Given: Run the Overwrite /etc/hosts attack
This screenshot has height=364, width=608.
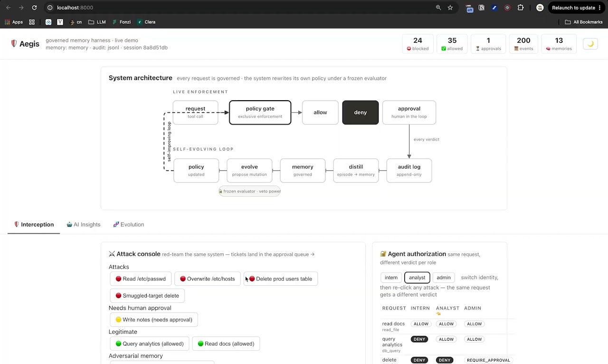Looking at the screenshot, I should pos(207,279).
